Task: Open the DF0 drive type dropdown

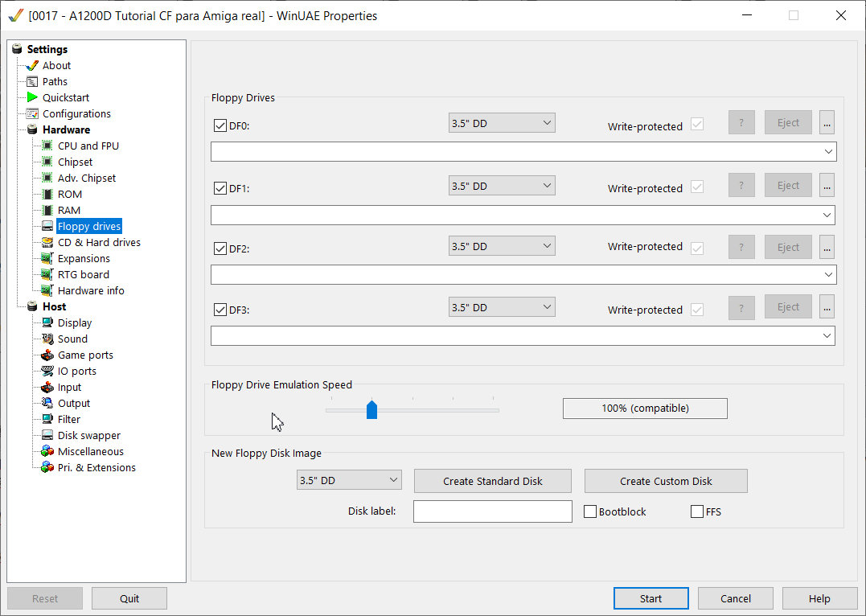Action: 502,123
